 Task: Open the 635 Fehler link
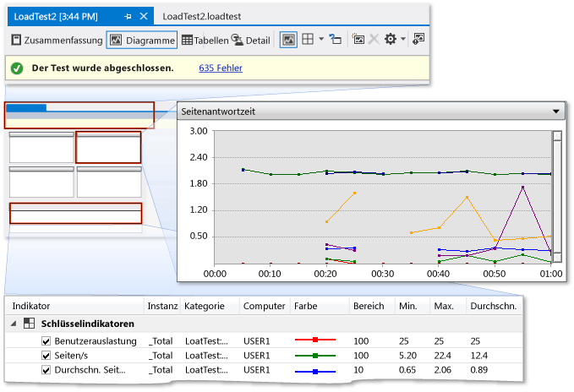(x=221, y=68)
